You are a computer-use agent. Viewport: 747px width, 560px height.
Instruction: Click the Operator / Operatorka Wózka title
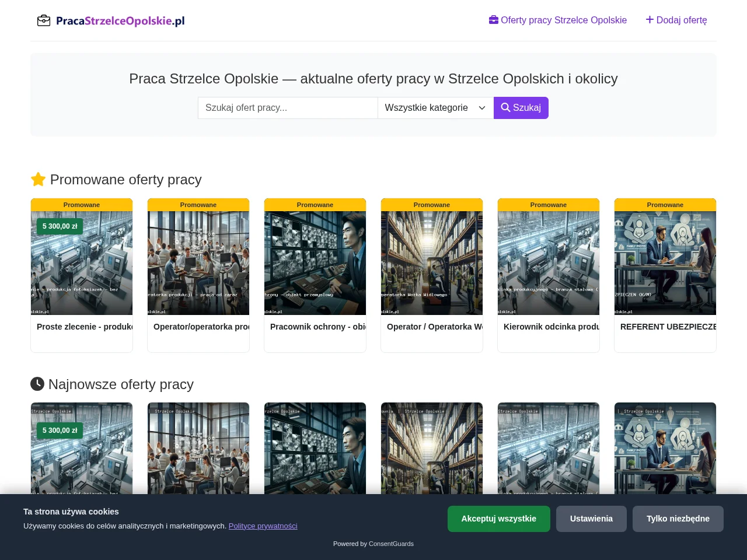pyautogui.click(x=435, y=327)
